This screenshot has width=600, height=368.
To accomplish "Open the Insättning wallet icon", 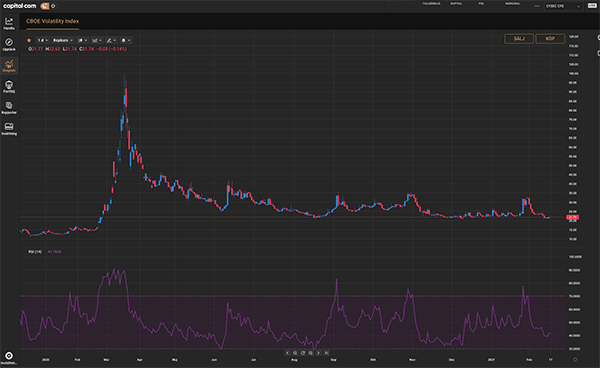I will [x=9, y=129].
